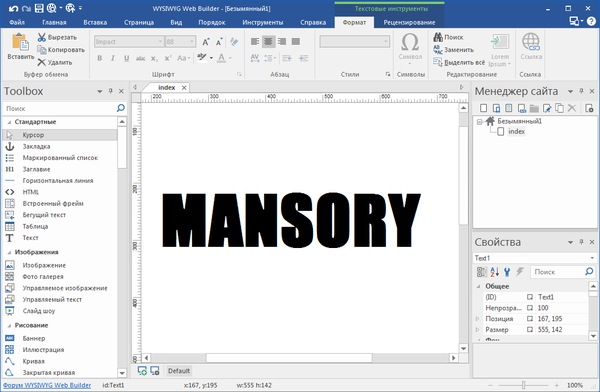Screen dimensions: 600x392
Task: Click the zoom slider in status bar
Action: (523, 385)
